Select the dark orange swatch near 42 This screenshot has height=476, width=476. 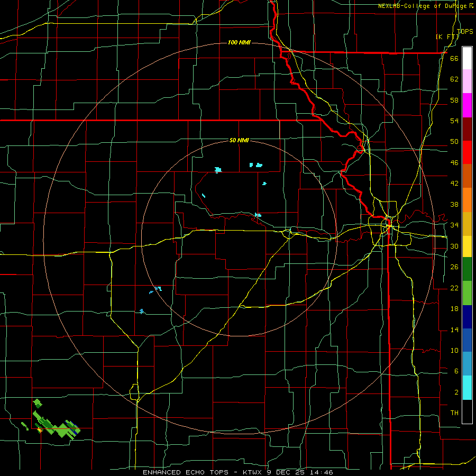(467, 176)
